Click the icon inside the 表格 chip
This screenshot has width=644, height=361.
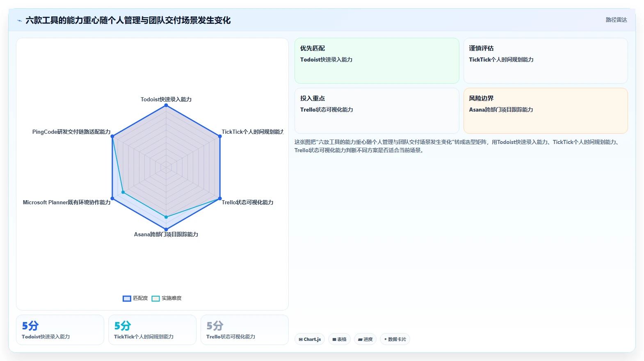(x=334, y=340)
